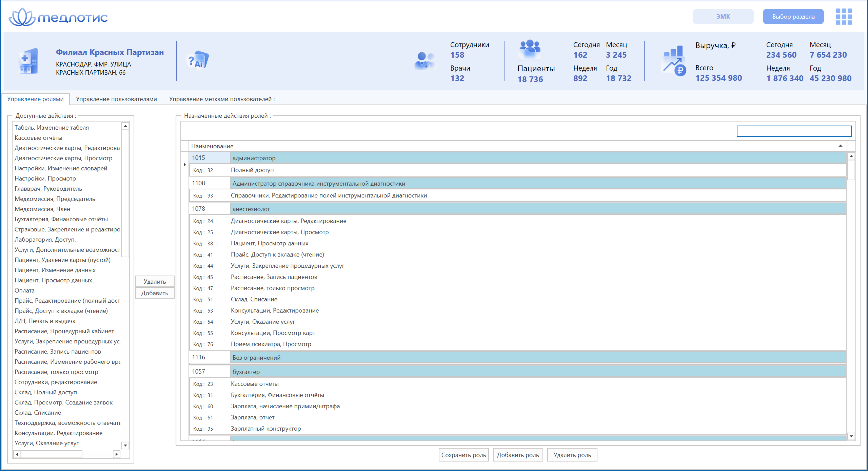Viewport: 868px width, 471px height.
Task: Click the ЭМК button
Action: [723, 16]
